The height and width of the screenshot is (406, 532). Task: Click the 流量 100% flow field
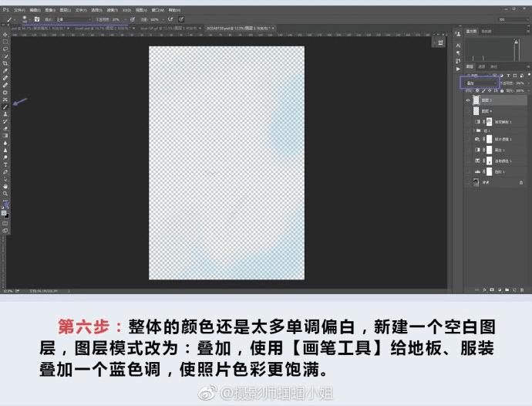pyautogui.click(x=155, y=20)
